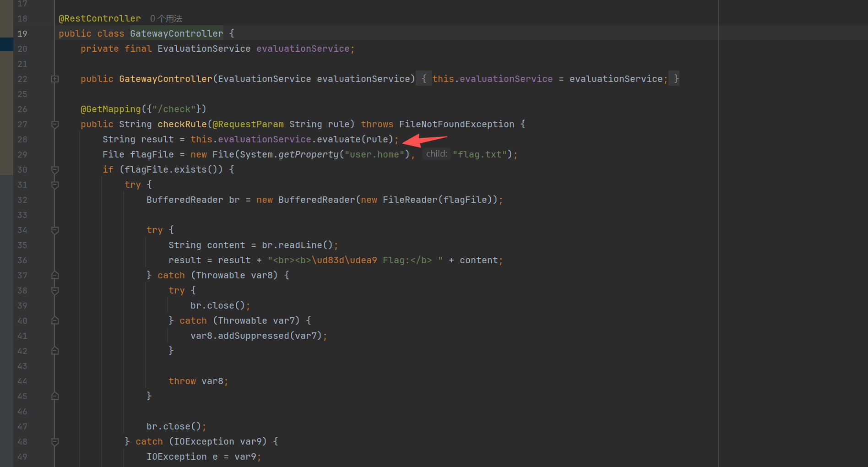Open the '0 个用法' usages hint
Screen dimensions: 868x467
[166, 19]
